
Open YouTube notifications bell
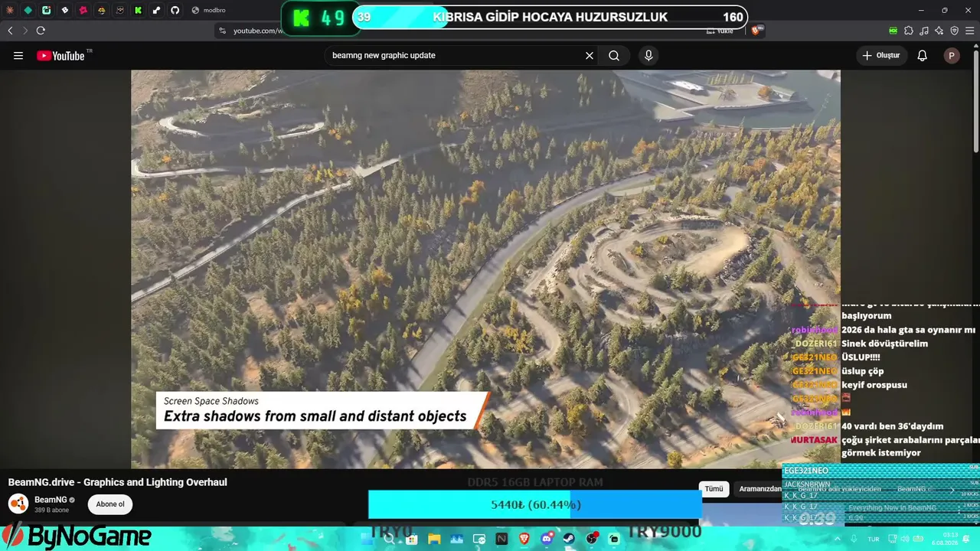click(923, 56)
